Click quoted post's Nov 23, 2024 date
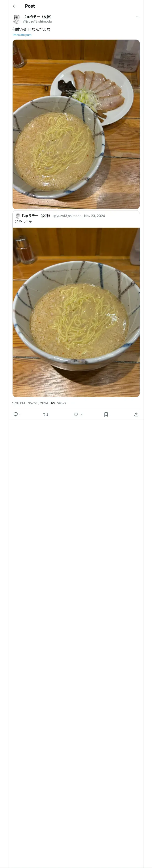 pos(94,216)
